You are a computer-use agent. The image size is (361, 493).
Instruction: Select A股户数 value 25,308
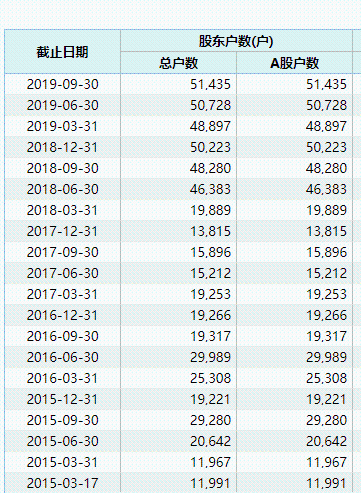(x=326, y=378)
